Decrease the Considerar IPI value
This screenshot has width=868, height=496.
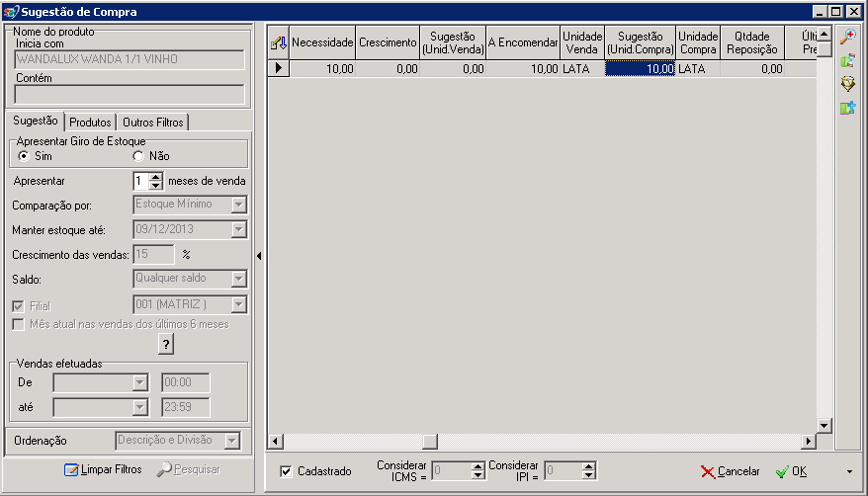[589, 475]
